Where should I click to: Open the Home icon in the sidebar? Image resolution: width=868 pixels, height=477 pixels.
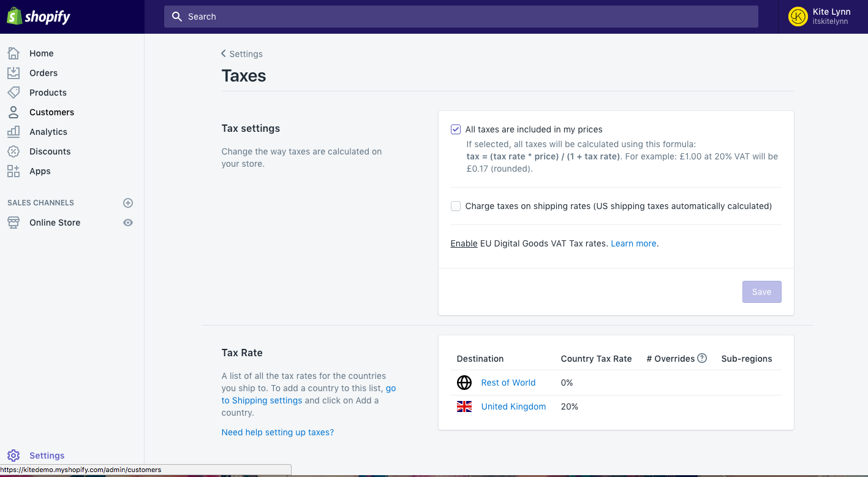point(13,53)
